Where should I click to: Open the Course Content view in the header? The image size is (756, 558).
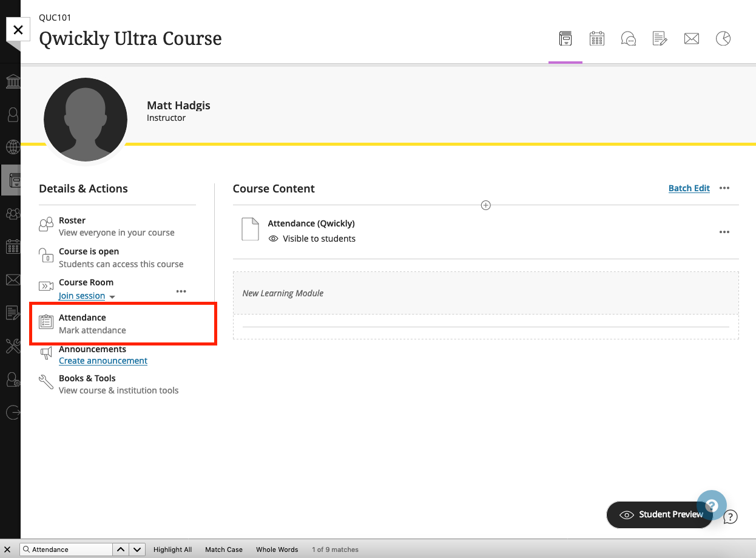[x=565, y=39]
